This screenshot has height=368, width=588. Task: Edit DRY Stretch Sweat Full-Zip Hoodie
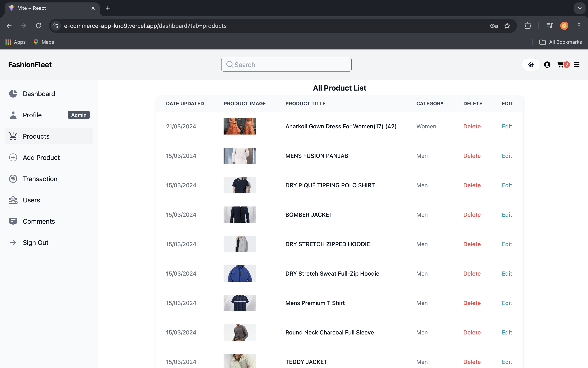click(507, 274)
